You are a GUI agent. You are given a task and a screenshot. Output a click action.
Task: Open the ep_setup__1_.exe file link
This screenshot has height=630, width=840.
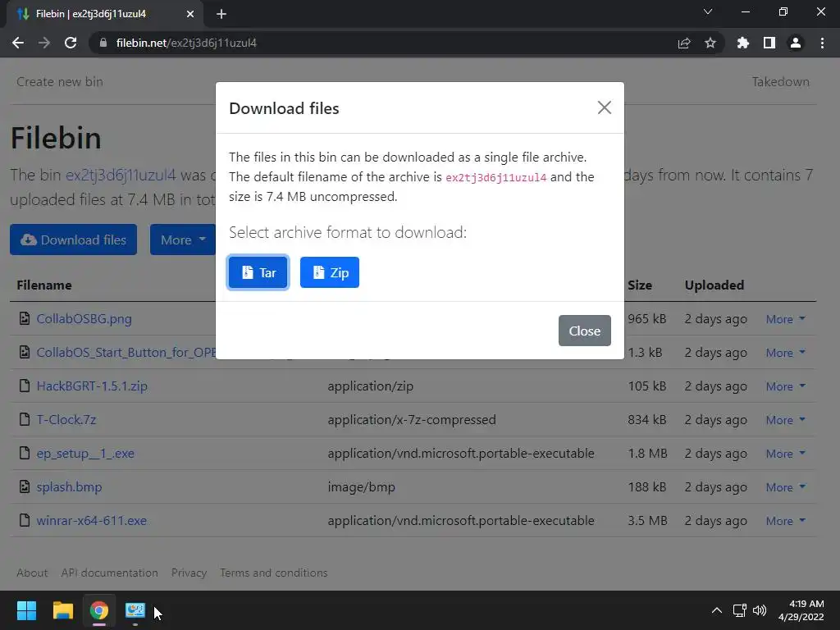click(x=85, y=453)
